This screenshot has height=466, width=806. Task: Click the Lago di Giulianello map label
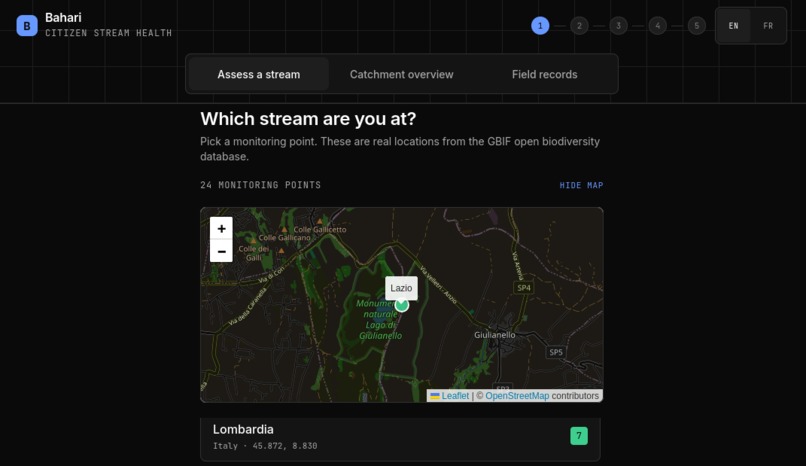pos(380,330)
